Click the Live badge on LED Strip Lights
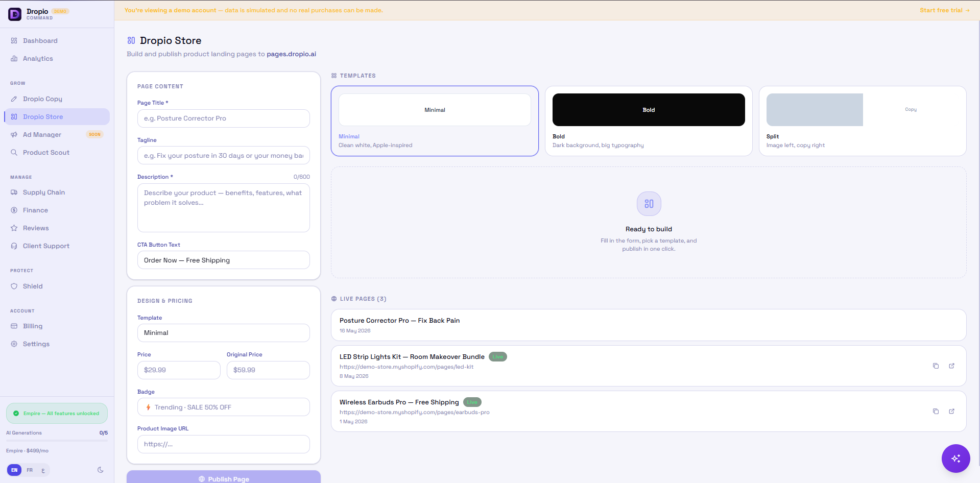Screen dimensions: 980x483 (x=498, y=357)
